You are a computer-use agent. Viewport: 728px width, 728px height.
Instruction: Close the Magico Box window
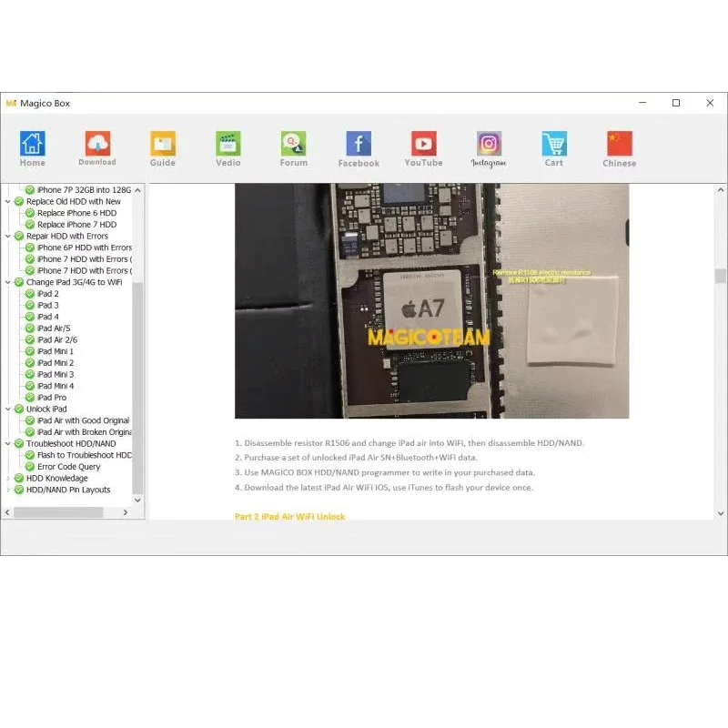pyautogui.click(x=710, y=103)
